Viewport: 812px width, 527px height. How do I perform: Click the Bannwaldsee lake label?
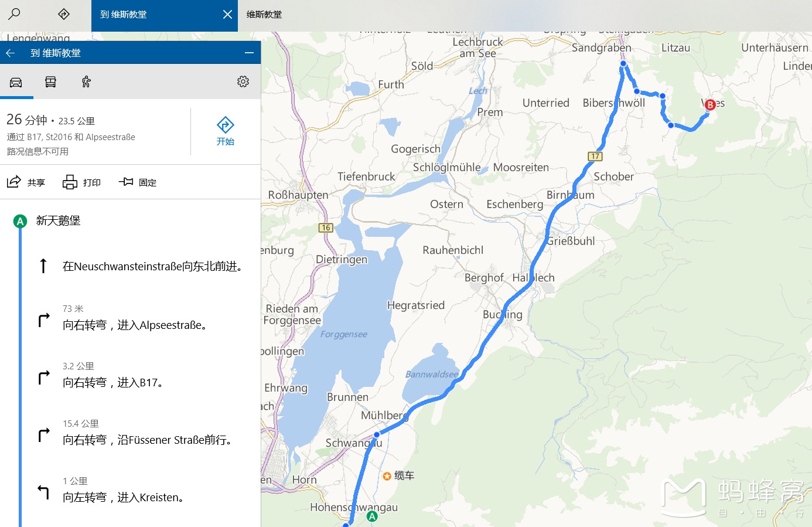432,374
